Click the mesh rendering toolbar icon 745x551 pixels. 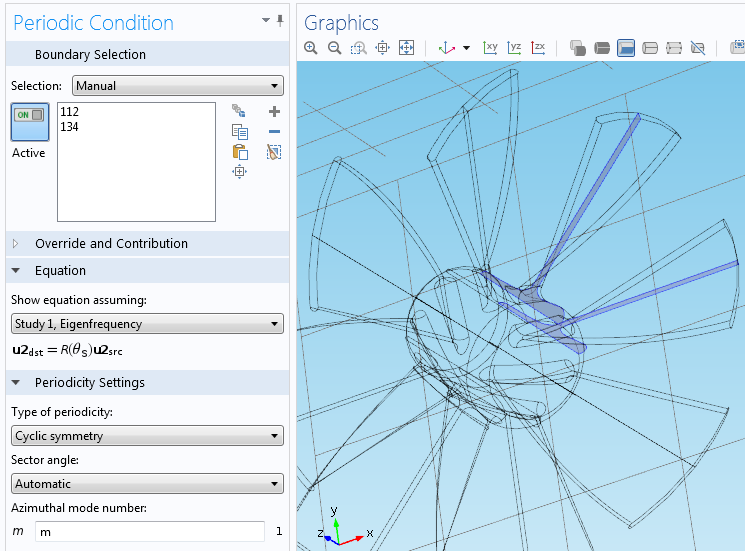pos(674,48)
